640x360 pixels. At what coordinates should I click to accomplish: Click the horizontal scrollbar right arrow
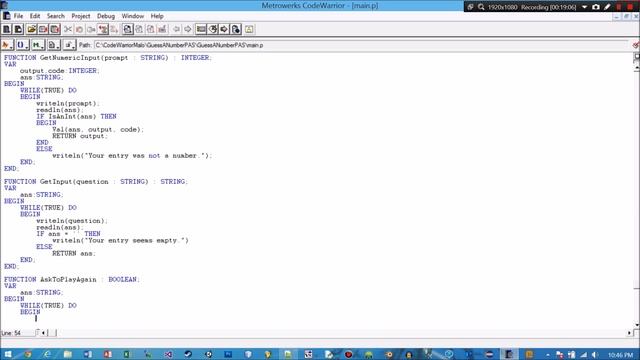(629, 333)
